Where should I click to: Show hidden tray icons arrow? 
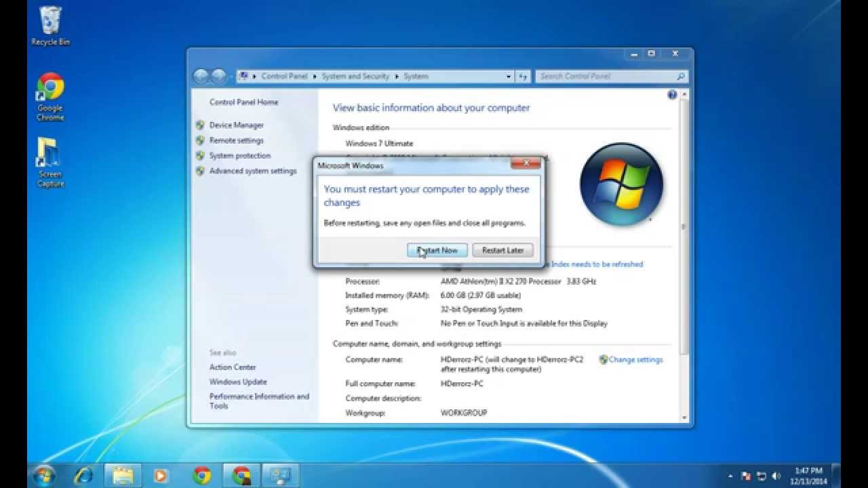coord(730,476)
